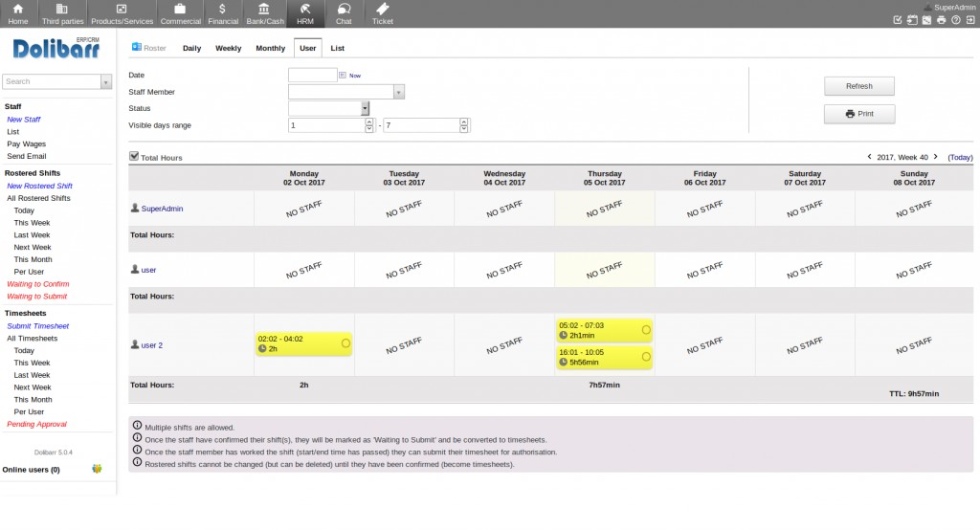This screenshot has height=530, width=980.
Task: Toggle circle on 05:02 - 07:03 shift
Action: 646,329
